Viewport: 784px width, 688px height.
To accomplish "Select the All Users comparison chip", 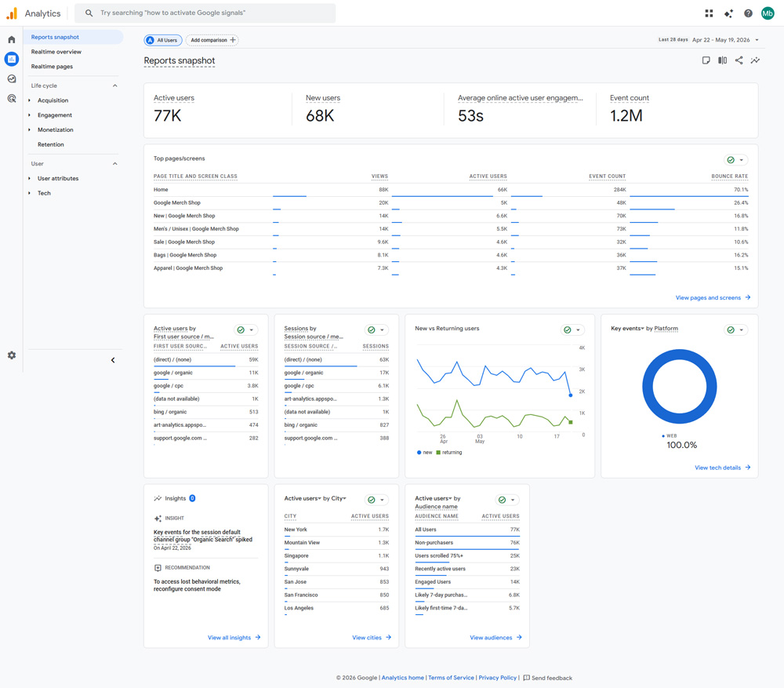I will (x=163, y=40).
